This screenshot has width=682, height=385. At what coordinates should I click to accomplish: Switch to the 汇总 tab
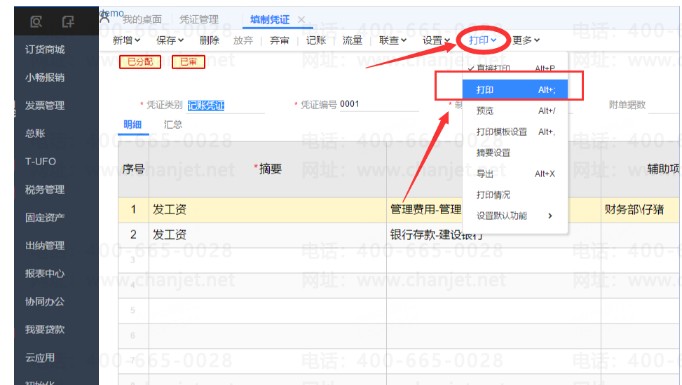click(173, 125)
